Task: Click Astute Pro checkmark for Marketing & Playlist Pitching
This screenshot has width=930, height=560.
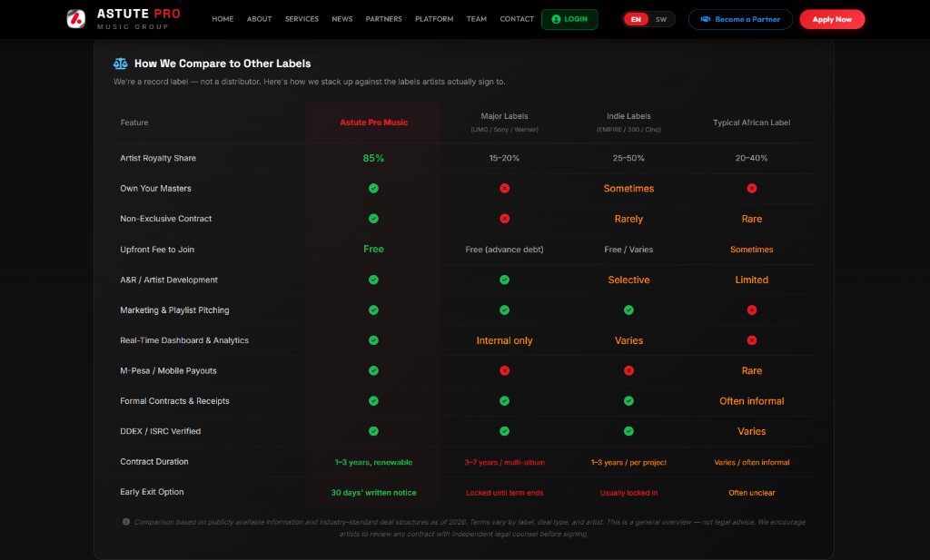Action: (x=373, y=309)
